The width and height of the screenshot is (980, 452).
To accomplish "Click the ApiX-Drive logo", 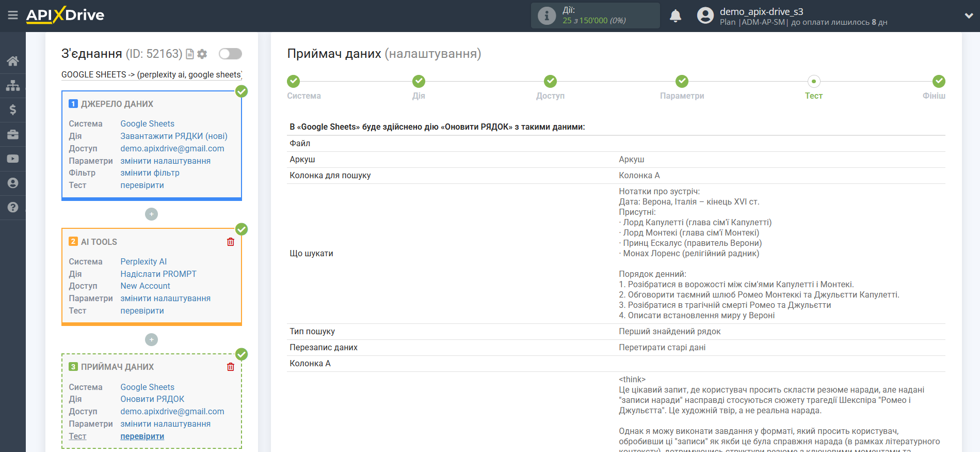I will (66, 15).
